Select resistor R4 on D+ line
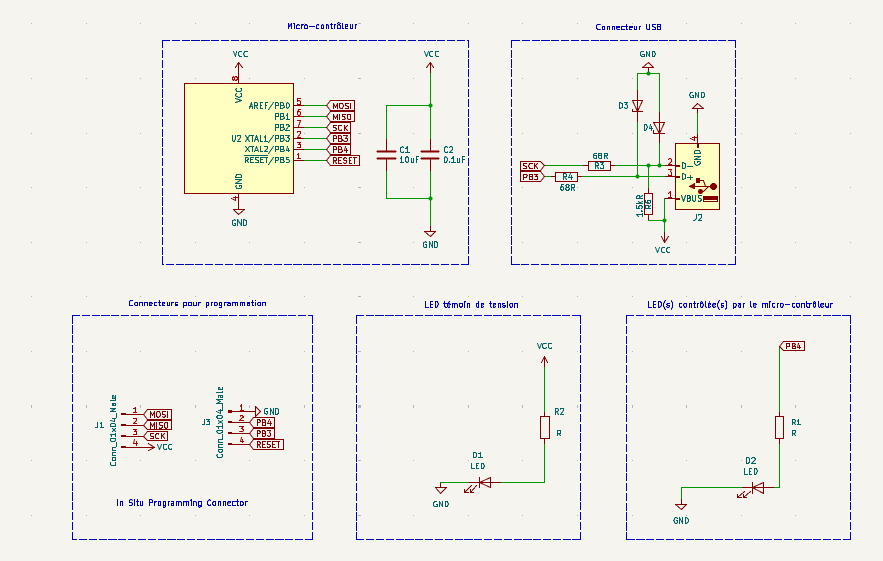Screen dimensions: 883x561 [567, 177]
